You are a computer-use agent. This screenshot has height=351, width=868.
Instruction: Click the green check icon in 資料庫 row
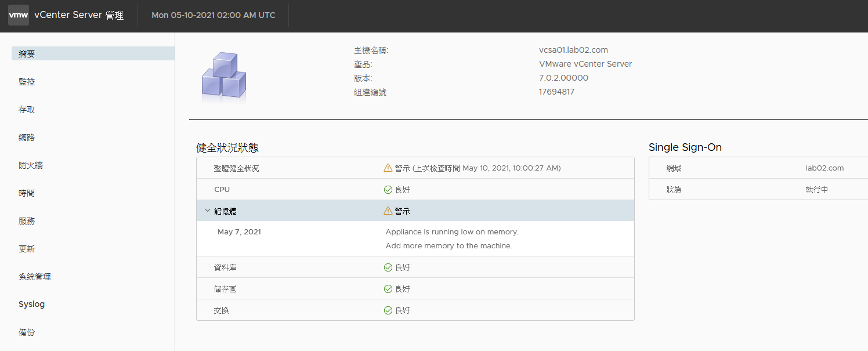point(388,267)
